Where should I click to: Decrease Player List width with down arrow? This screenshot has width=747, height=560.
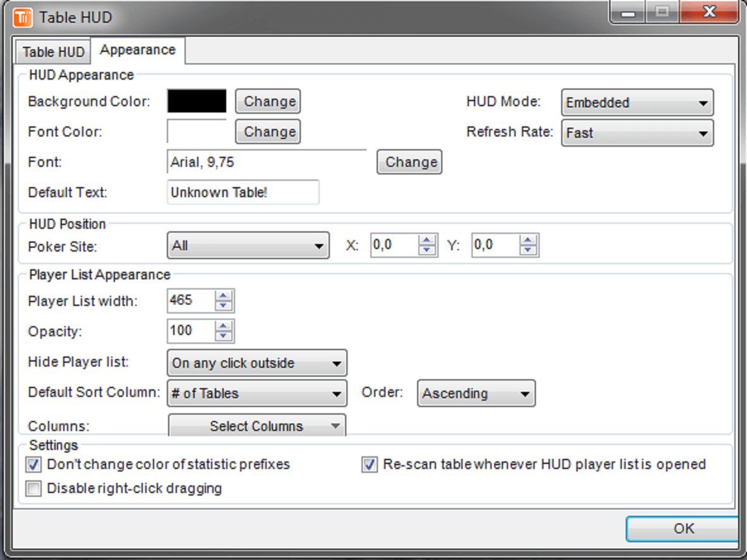224,306
